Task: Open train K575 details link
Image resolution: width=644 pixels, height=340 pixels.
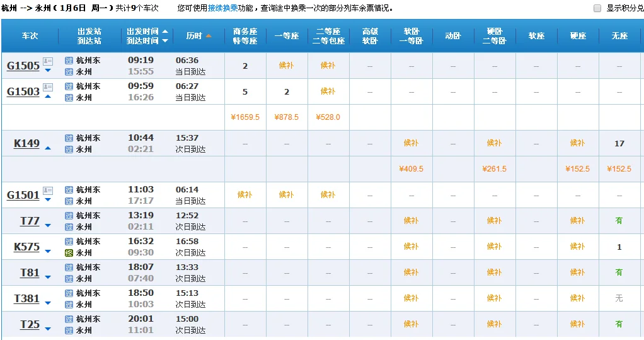Action: click(26, 247)
